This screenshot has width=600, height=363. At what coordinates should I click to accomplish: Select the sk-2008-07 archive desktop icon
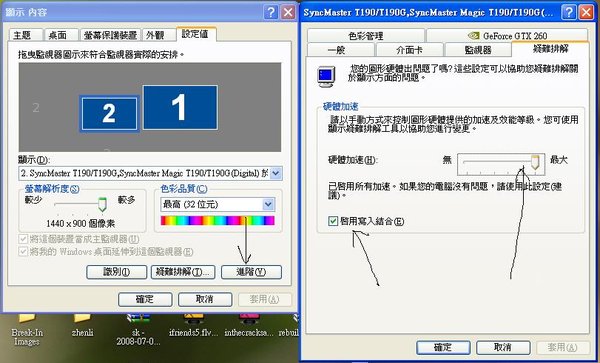coord(138,329)
